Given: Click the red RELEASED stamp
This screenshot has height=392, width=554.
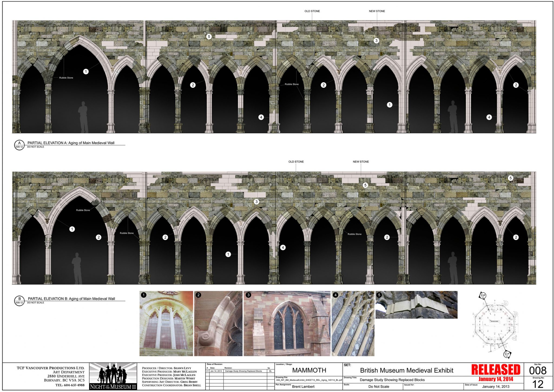Looking at the screenshot, I should pos(496,370).
